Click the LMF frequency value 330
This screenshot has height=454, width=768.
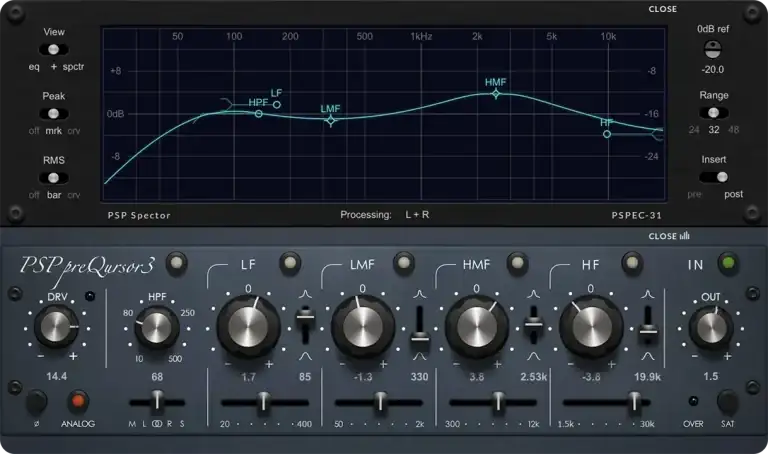(x=419, y=377)
